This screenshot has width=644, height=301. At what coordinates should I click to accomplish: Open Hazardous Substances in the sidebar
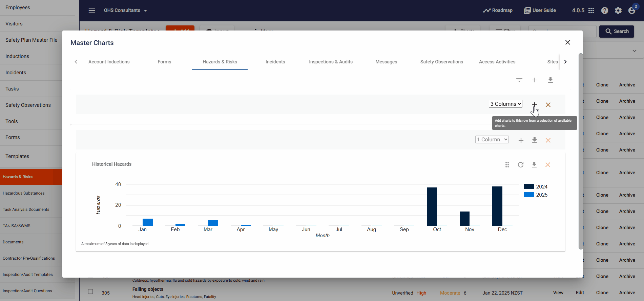tap(24, 193)
